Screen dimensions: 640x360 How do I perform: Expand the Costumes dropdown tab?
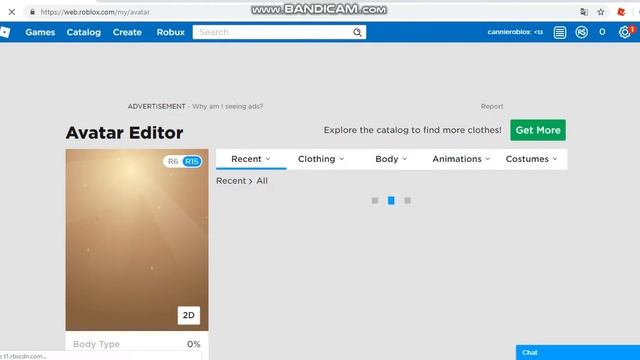tap(531, 159)
